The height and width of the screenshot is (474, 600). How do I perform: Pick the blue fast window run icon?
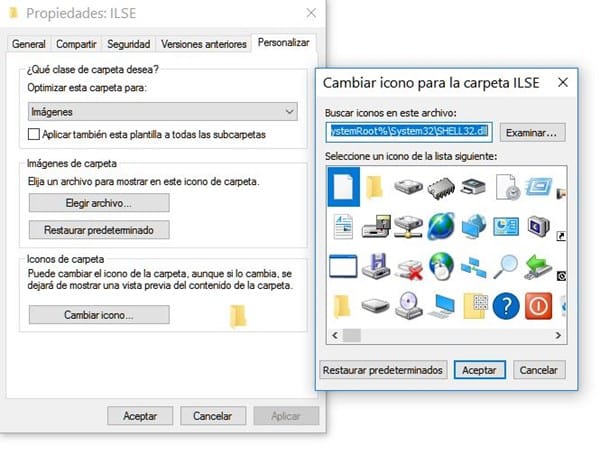[538, 187]
